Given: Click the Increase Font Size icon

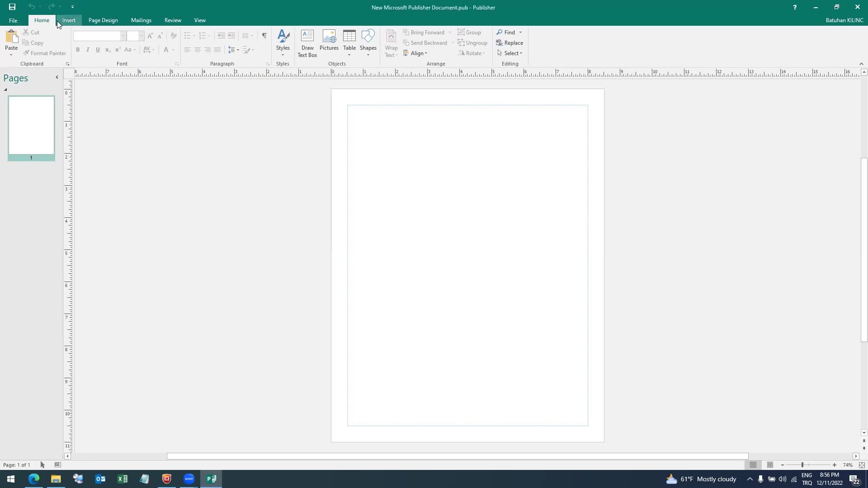Looking at the screenshot, I should tap(150, 36).
